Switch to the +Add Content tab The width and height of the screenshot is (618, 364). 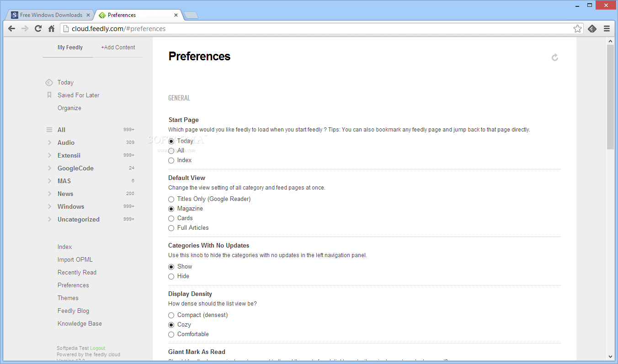pyautogui.click(x=118, y=47)
